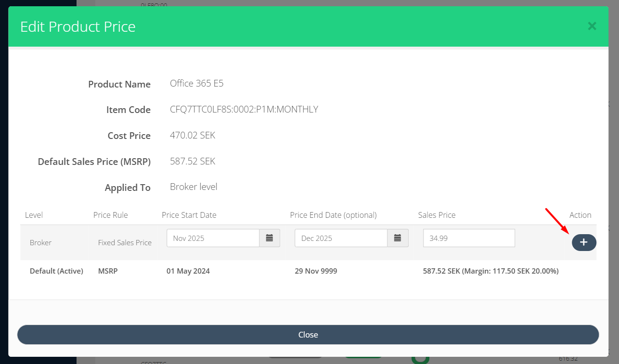Click the Fixed Sales Price rule cell
The image size is (619, 364).
pos(125,243)
